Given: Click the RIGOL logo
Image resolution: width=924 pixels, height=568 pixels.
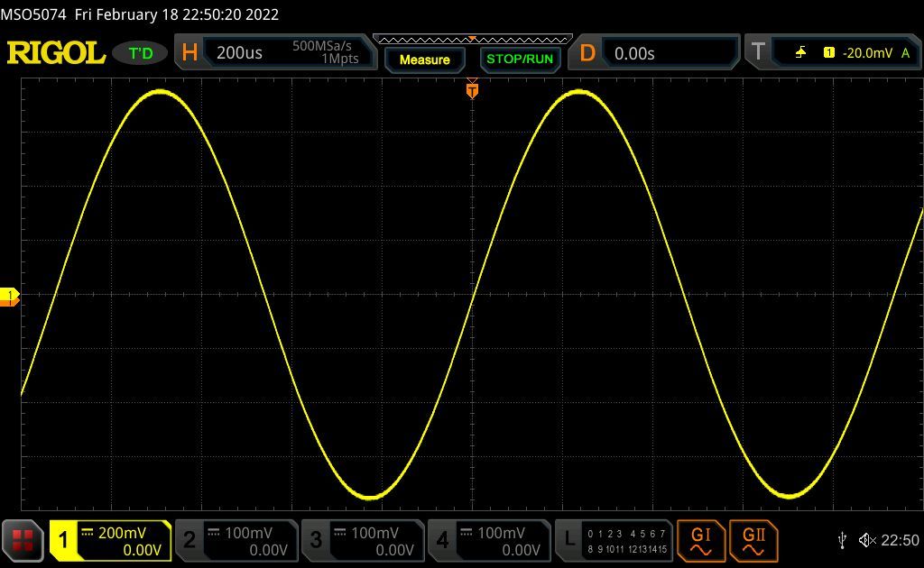Looking at the screenshot, I should click(56, 53).
